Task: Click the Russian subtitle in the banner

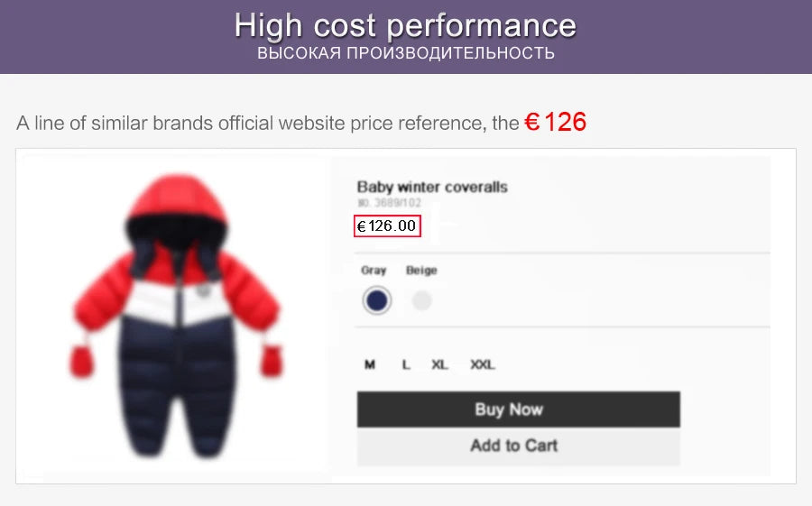Action: click(405, 54)
